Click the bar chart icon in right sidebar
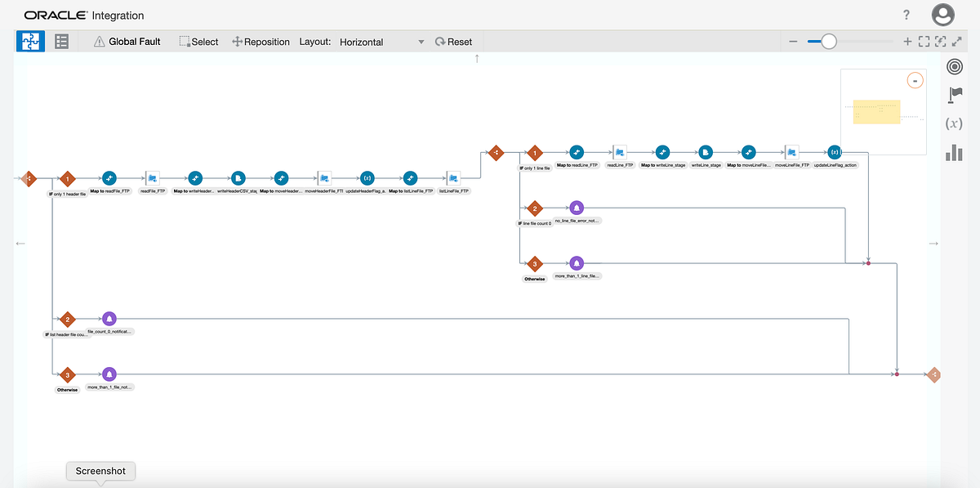The width and height of the screenshot is (980, 488). point(955,152)
